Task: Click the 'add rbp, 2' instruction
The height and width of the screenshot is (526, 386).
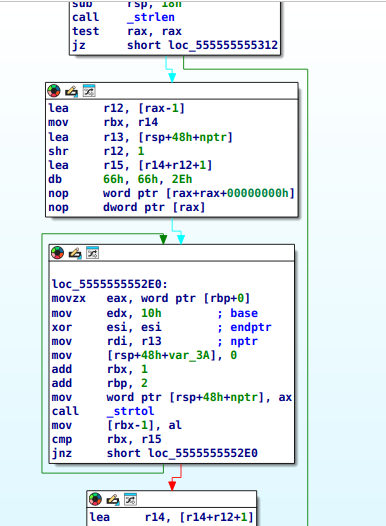Action: (100, 383)
